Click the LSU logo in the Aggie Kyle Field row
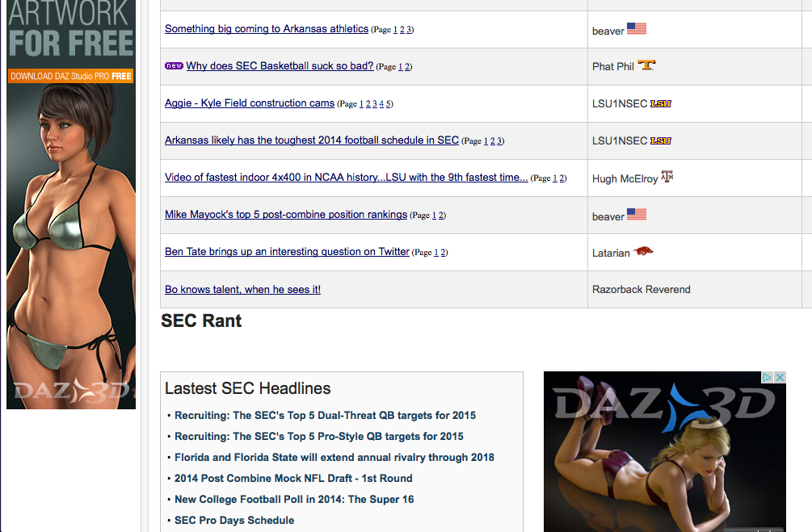Image resolution: width=812 pixels, height=532 pixels. 660,103
